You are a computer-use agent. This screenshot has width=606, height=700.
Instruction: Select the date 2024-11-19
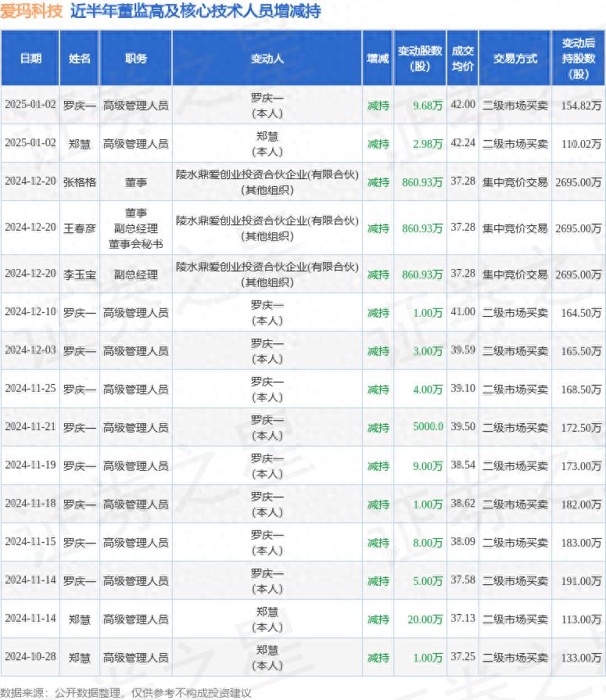(30, 465)
